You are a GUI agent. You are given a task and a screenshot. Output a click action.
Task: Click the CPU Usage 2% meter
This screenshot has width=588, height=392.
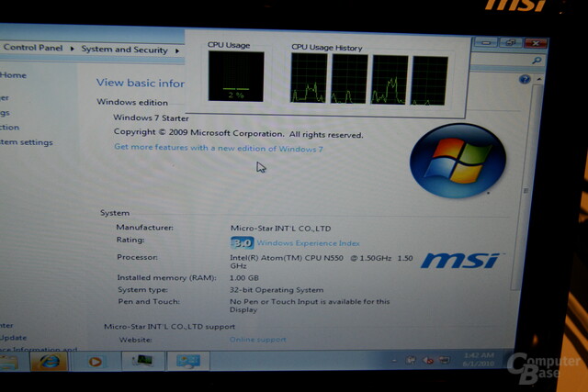click(x=236, y=76)
